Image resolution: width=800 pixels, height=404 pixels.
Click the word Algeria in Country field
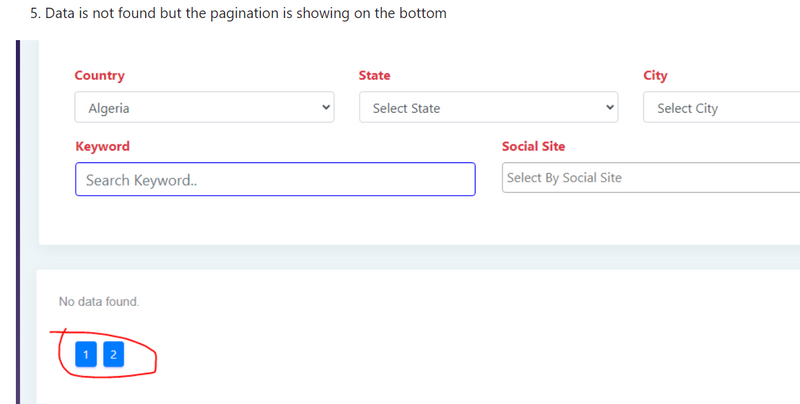click(x=108, y=108)
